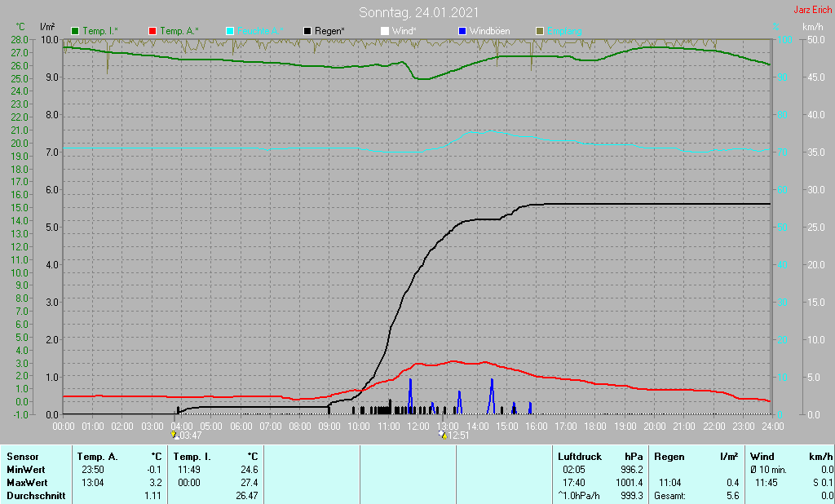835x504 pixels.
Task: Click the Temp. A. minimum value '-0.1'
Action: 153,470
